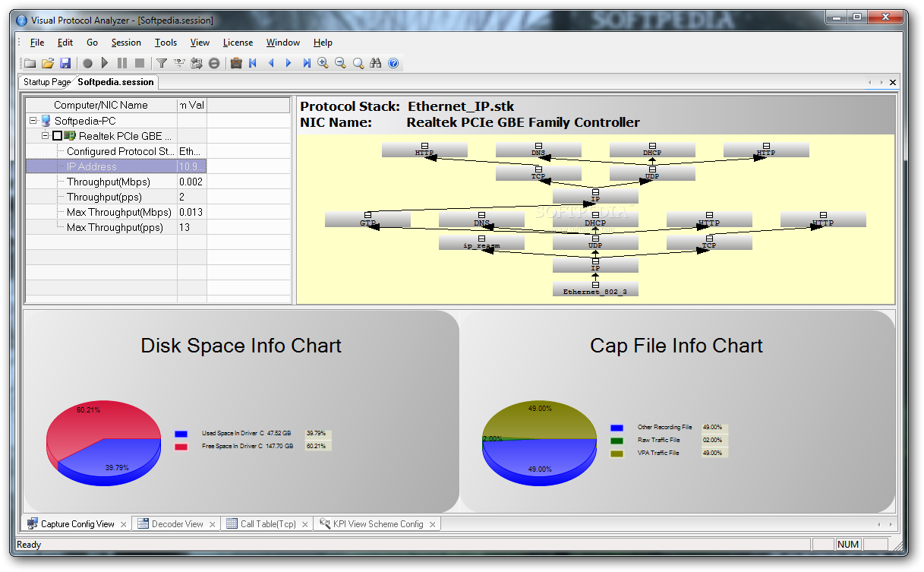The image size is (924, 572).
Task: Click the briefcase toolbar icon
Action: (236, 63)
